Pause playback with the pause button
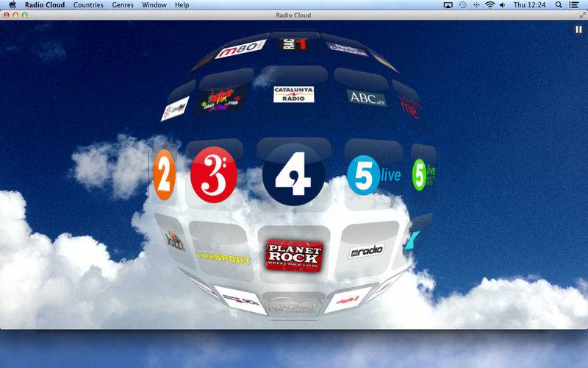Screen dimensions: 588x368 578,29
